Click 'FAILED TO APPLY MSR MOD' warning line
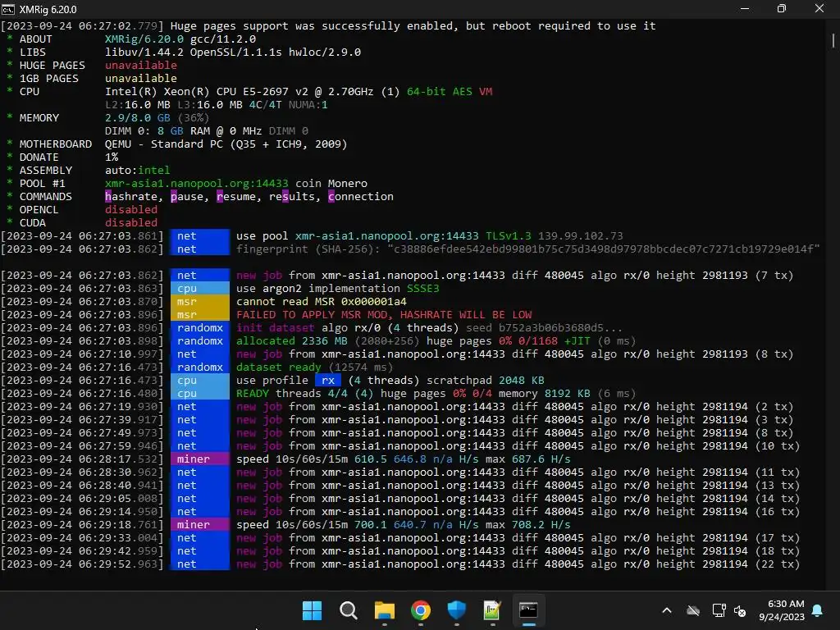840x630 pixels. pyautogui.click(x=384, y=314)
